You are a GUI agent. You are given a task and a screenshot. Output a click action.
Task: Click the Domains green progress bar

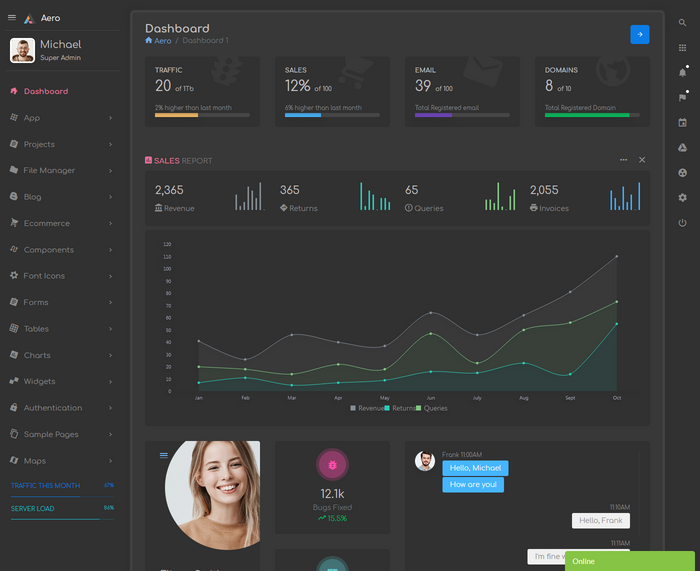coord(592,115)
